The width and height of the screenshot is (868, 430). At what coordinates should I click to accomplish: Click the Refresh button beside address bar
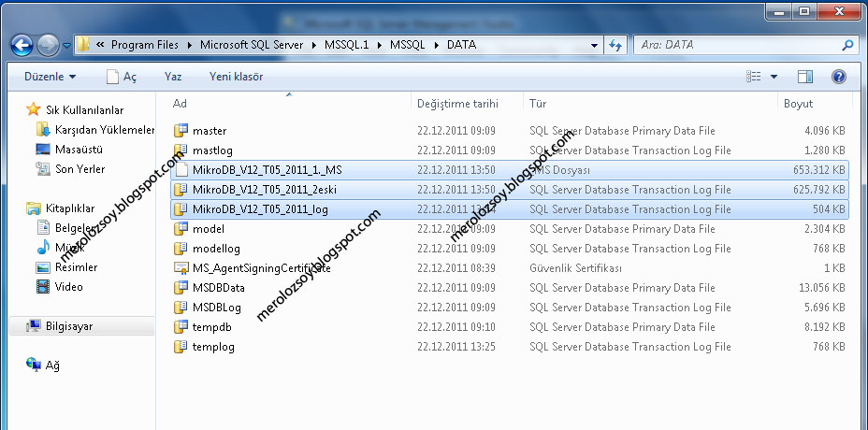click(615, 46)
